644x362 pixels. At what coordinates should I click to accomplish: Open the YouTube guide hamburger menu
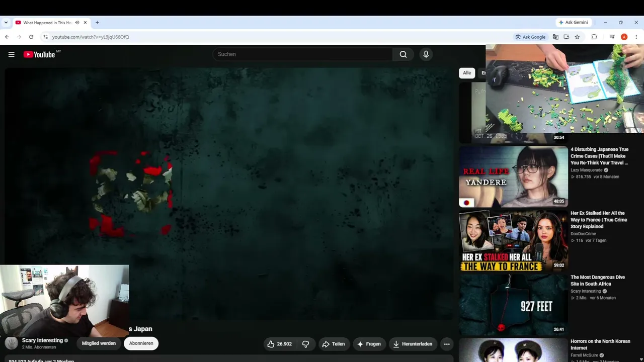pos(12,54)
